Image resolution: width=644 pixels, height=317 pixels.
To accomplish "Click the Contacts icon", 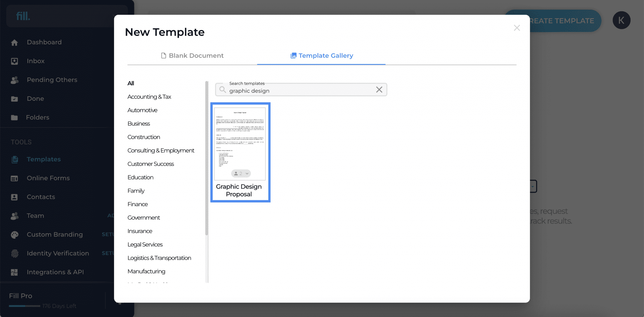I will [x=14, y=197].
